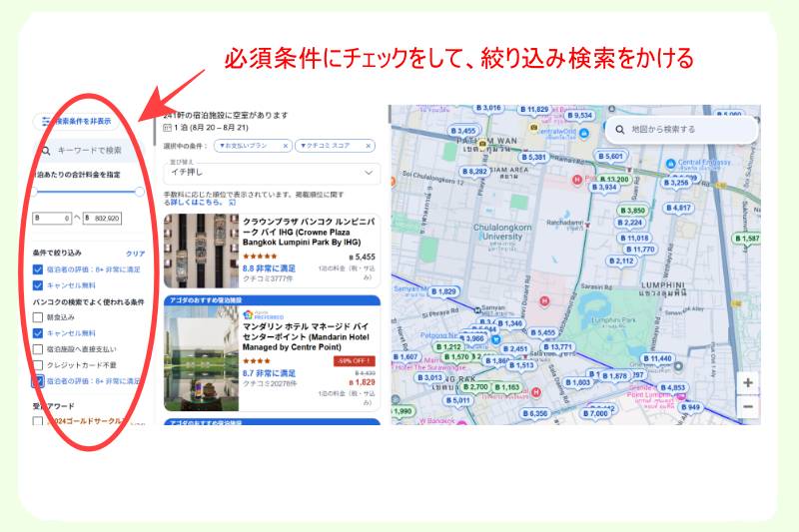Select the ฿ 9,534 price pin on map
Screen dimensions: 799x532
580,116
